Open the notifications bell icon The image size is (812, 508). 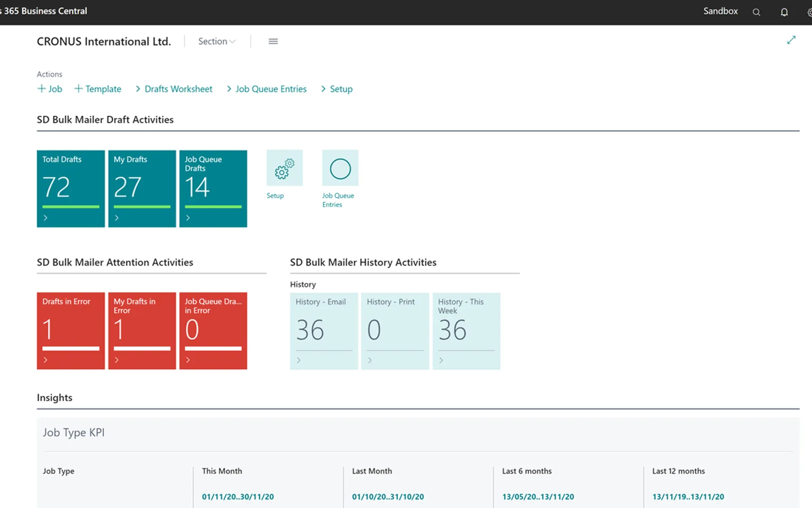(784, 12)
